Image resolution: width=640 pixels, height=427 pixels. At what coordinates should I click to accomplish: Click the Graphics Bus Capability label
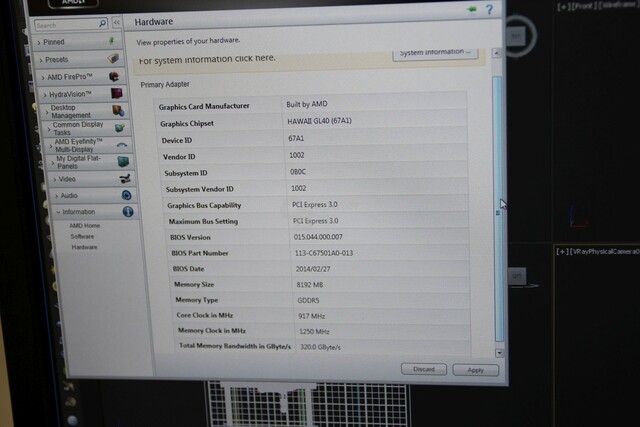click(x=204, y=205)
